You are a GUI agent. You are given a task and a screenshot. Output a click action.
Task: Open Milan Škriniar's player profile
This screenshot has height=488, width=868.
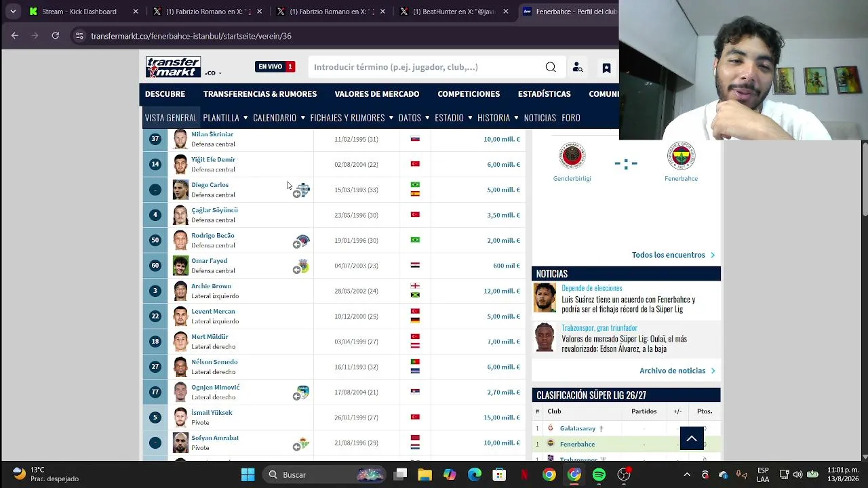[212, 134]
